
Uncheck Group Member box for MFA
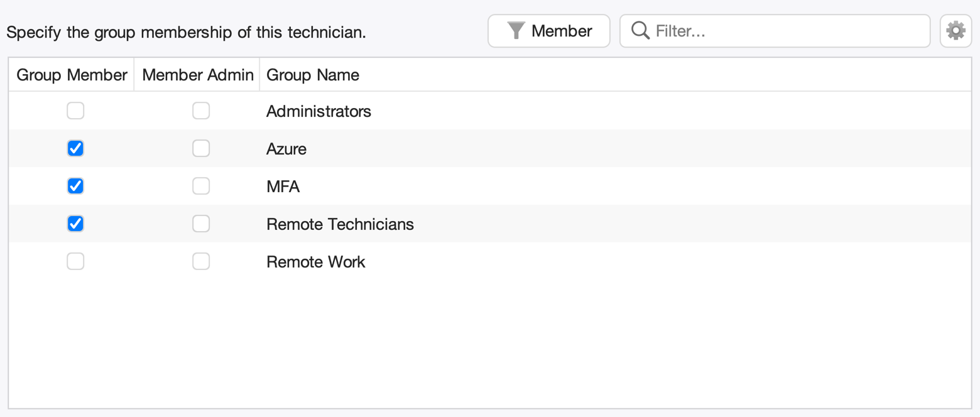tap(75, 186)
